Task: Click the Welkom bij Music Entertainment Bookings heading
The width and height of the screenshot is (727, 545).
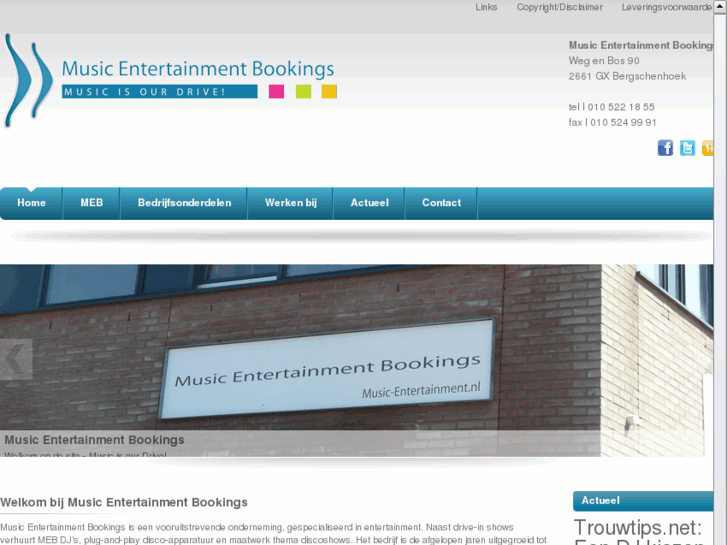Action: (x=124, y=502)
